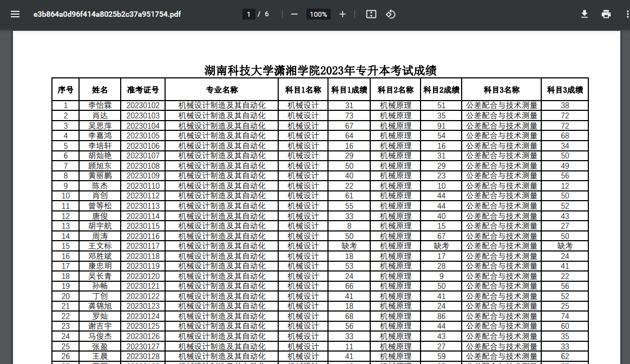Click the name 周涛
Image resolution: width=630 pixels, height=364 pixels.
(x=100, y=236)
